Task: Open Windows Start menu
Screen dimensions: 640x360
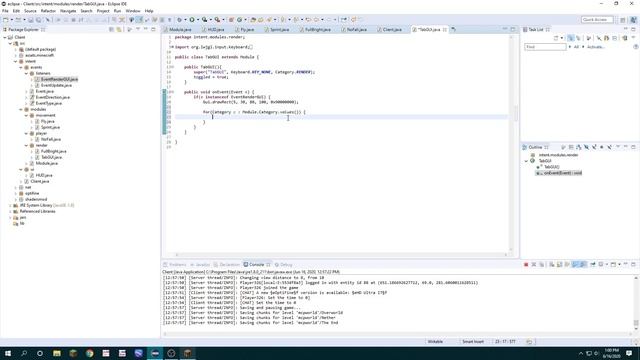Action: point(8,353)
